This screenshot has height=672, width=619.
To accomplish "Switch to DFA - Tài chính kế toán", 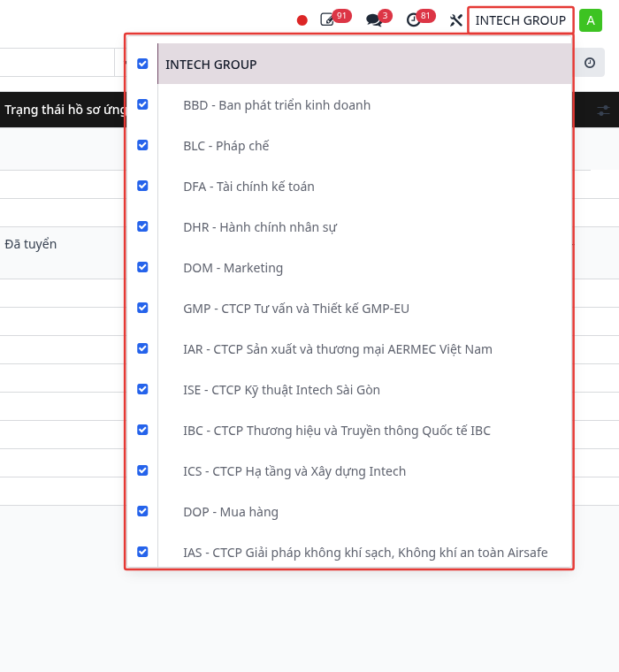I will tap(364, 187).
